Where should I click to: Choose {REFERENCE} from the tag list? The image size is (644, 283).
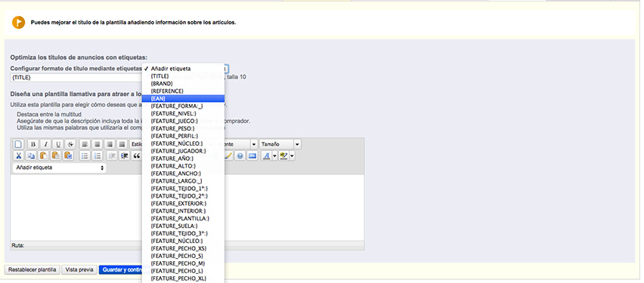click(x=183, y=91)
